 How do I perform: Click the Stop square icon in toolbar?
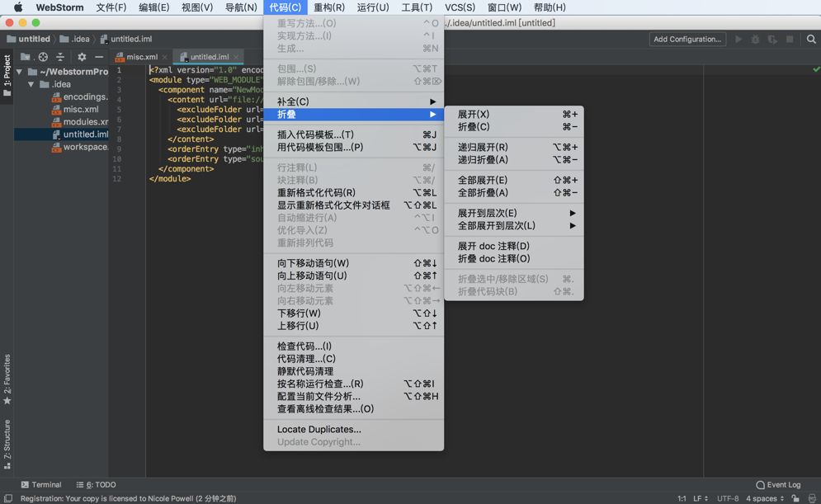tap(790, 40)
